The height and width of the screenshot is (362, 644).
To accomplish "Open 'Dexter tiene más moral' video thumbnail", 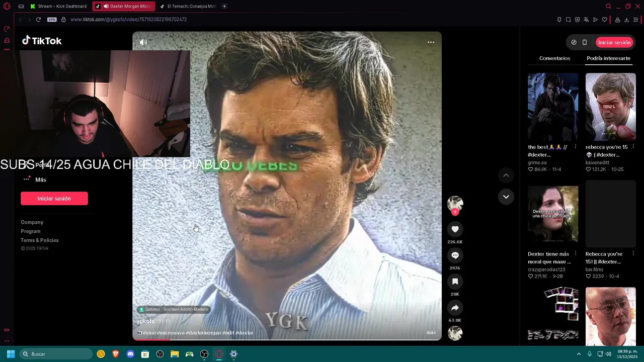I will [x=553, y=214].
